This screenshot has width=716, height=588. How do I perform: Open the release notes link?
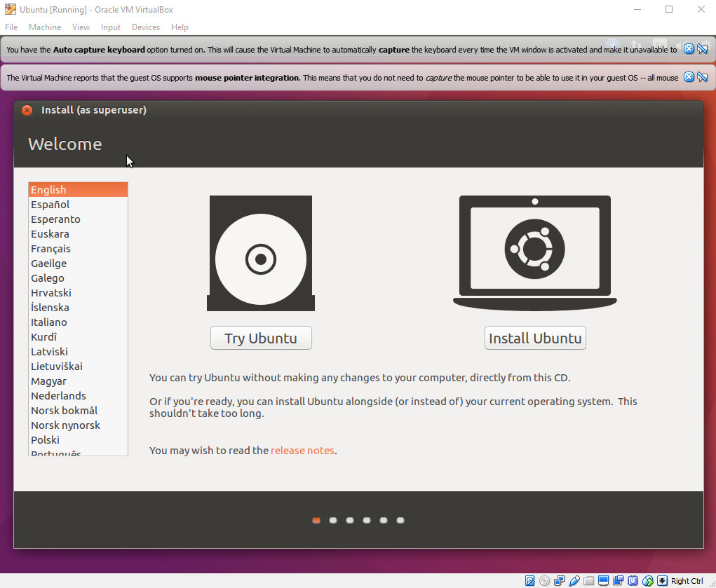302,451
